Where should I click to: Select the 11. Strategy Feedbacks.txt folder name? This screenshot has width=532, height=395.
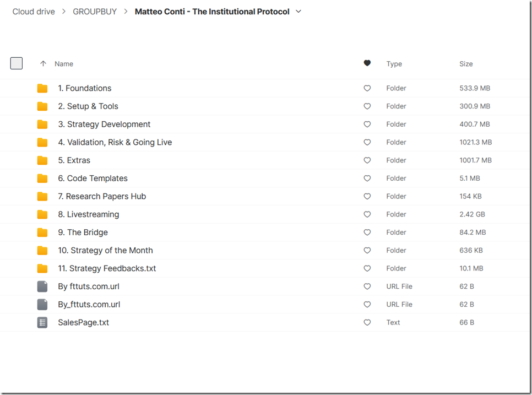pyautogui.click(x=107, y=268)
